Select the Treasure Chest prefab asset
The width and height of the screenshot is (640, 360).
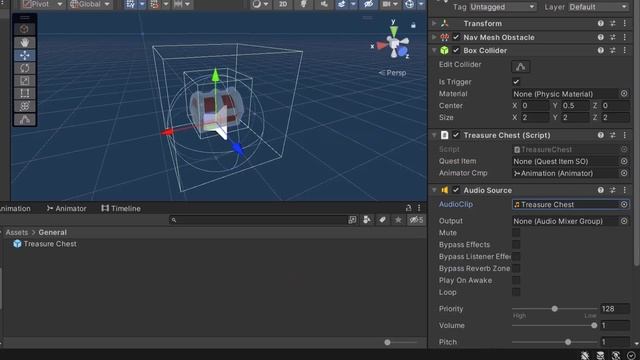click(x=45, y=244)
